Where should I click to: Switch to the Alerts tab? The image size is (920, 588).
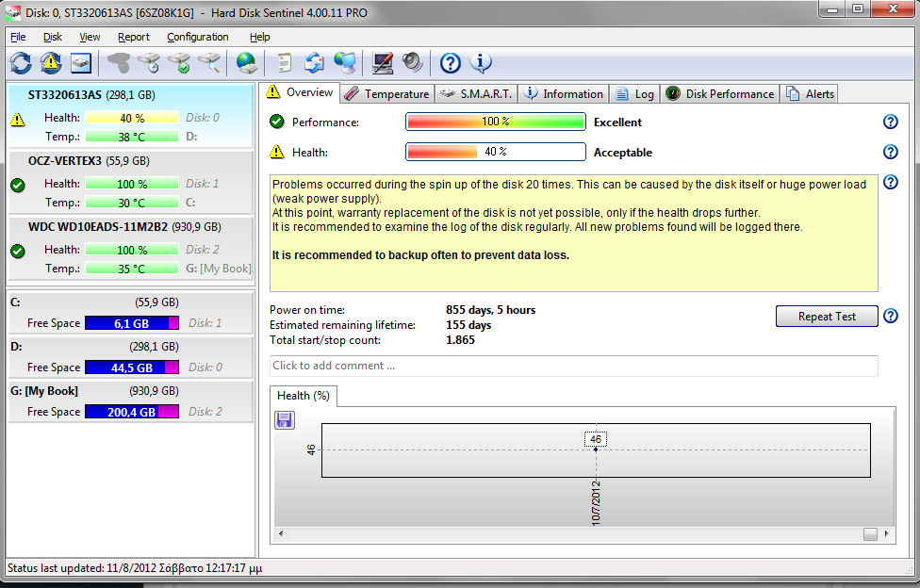tap(810, 94)
